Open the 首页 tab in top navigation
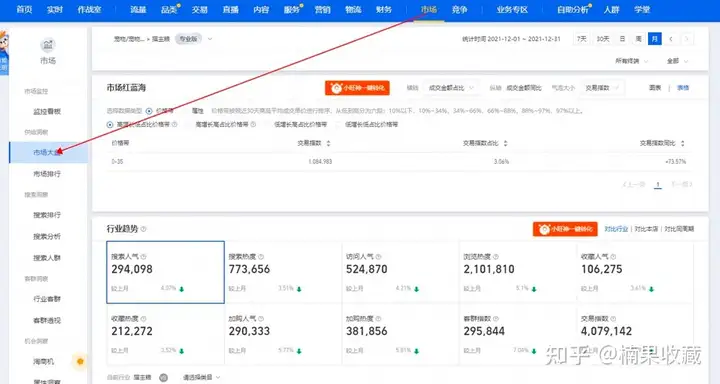720x384 pixels. point(24,10)
